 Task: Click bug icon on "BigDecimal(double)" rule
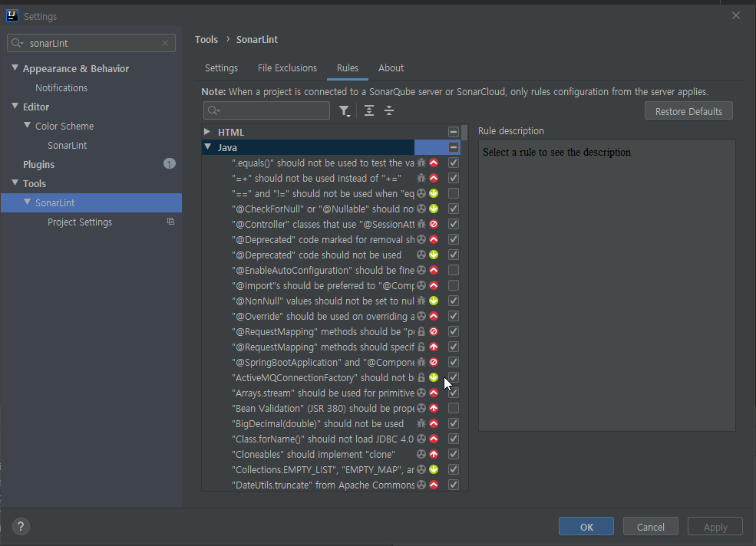pos(421,423)
